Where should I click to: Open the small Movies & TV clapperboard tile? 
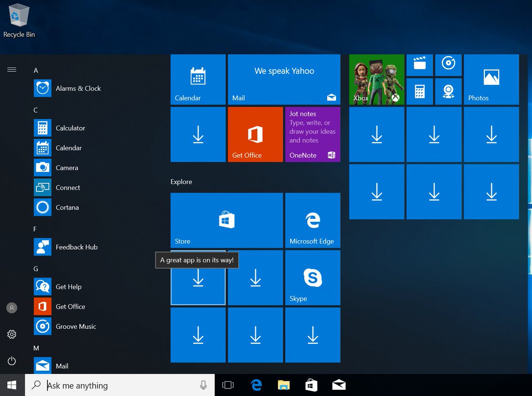(x=420, y=65)
